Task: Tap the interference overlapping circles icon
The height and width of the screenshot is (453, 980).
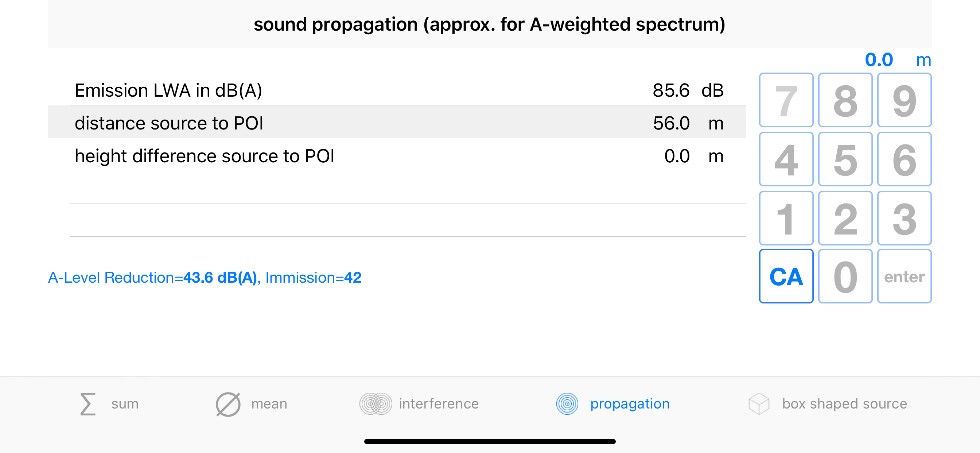Action: tap(376, 403)
